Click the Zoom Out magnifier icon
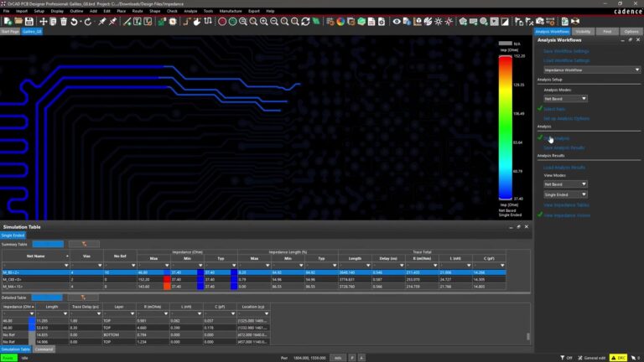This screenshot has width=644, height=362. click(x=274, y=21)
